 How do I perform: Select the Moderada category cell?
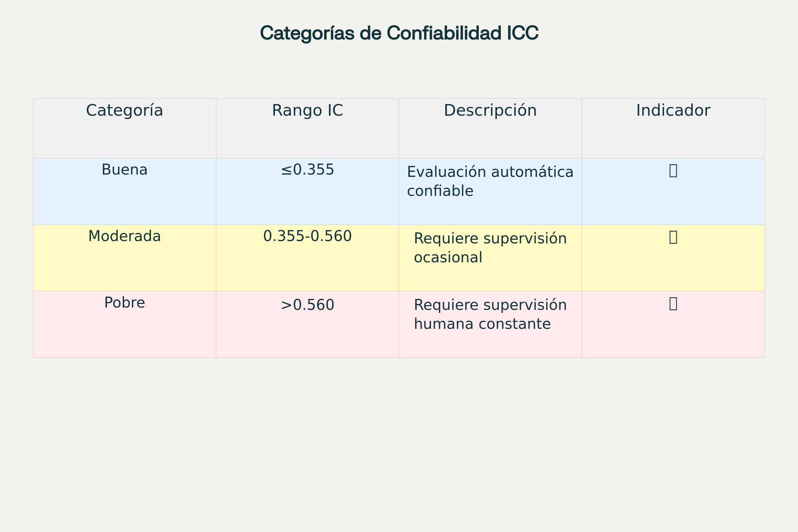tap(124, 236)
